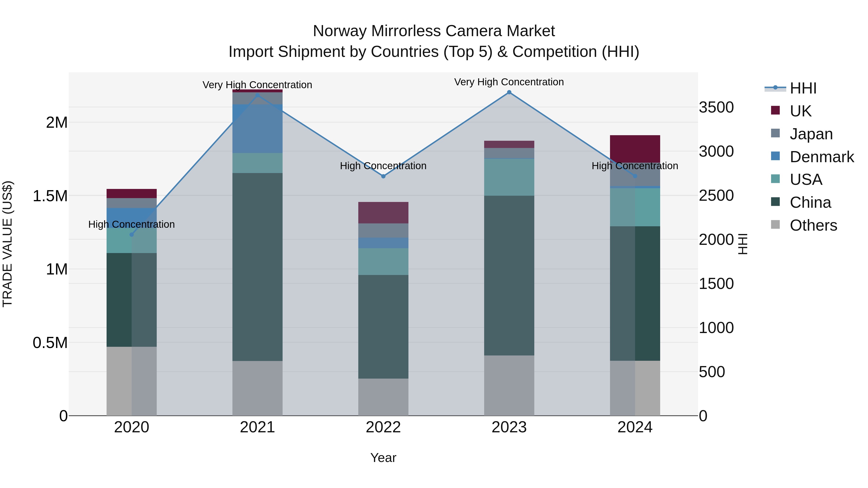The height and width of the screenshot is (488, 868).
Task: Click the HHI data point for 2023
Action: point(509,92)
